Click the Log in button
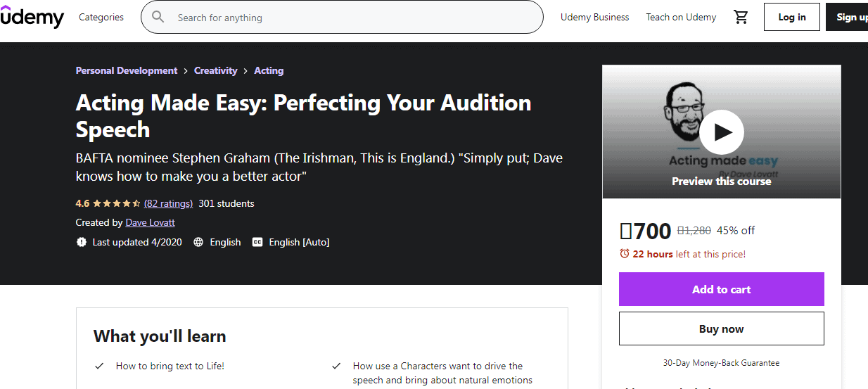This screenshot has width=868, height=389. click(x=792, y=17)
